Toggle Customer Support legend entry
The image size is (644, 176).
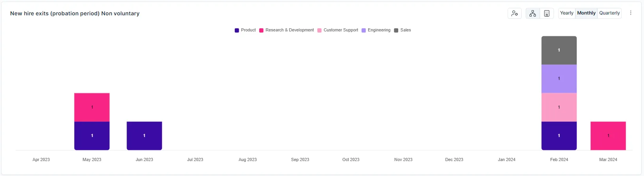click(x=338, y=30)
